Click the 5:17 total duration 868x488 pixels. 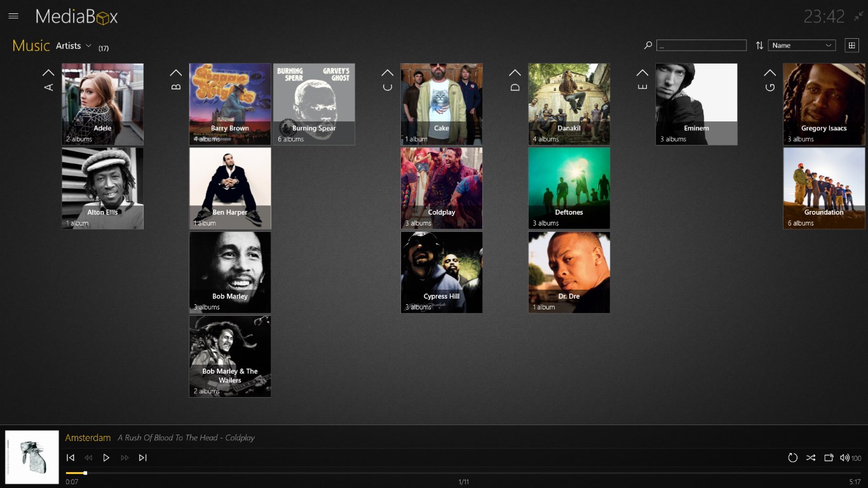(x=855, y=482)
